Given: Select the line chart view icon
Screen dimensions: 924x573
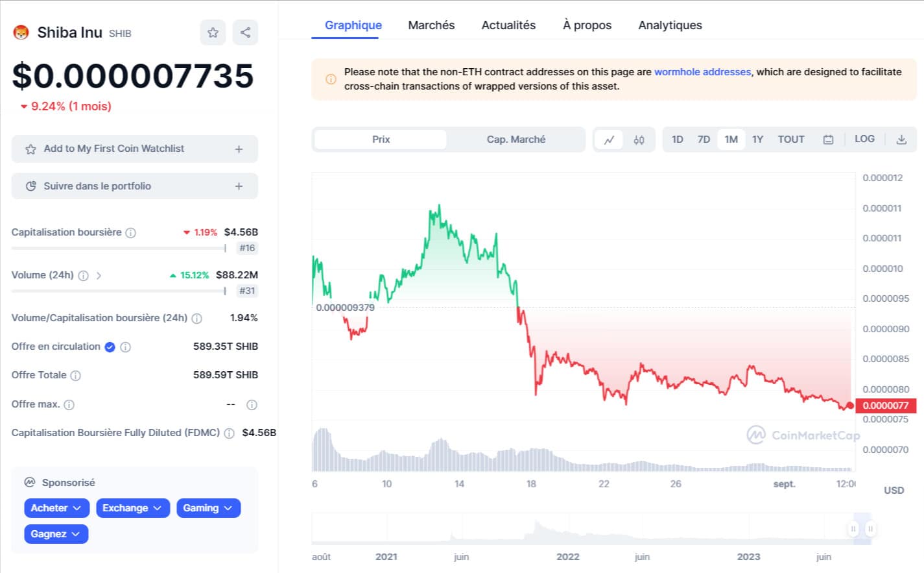Looking at the screenshot, I should (x=609, y=140).
